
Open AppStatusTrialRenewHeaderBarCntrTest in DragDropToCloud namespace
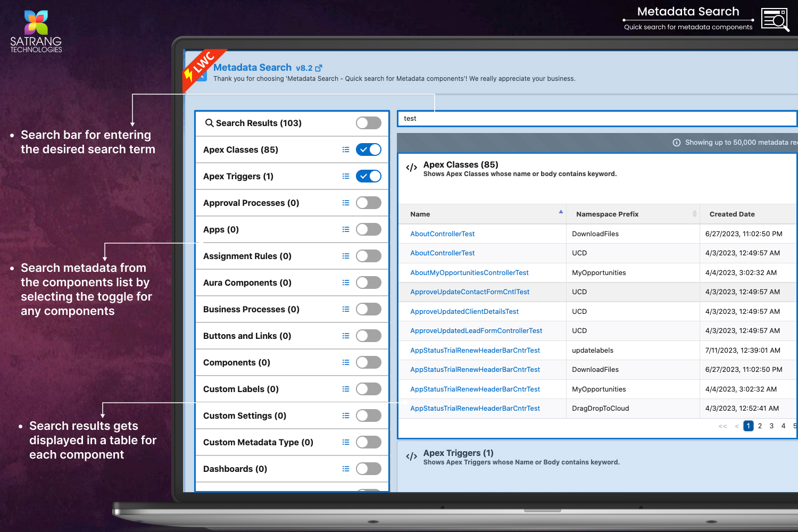[x=475, y=408]
